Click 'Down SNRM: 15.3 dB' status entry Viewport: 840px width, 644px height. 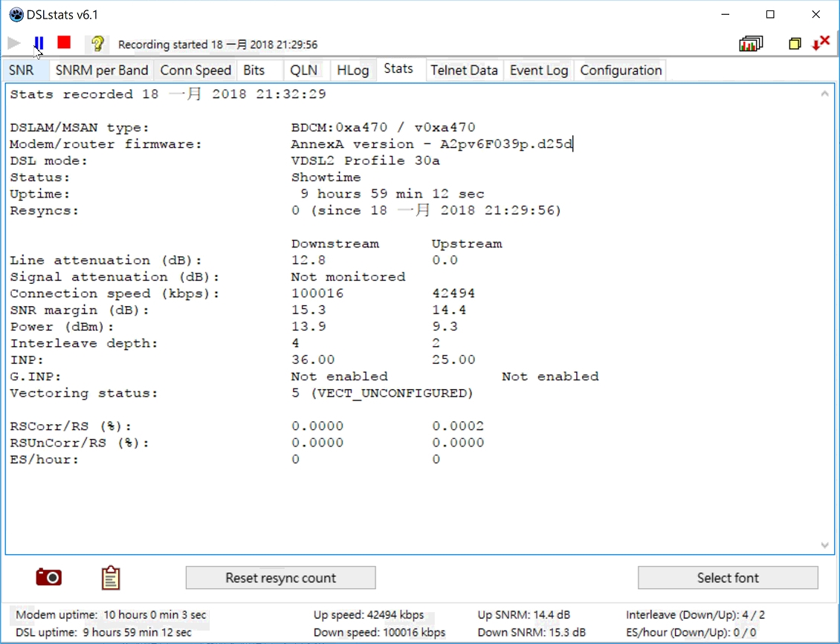[x=532, y=633]
